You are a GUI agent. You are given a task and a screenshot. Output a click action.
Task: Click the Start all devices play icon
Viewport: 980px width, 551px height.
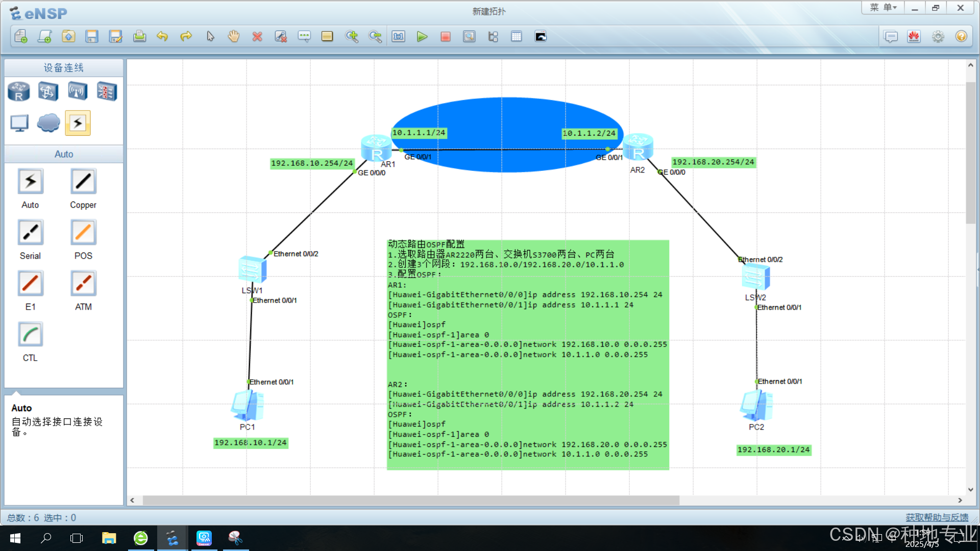coord(422,37)
